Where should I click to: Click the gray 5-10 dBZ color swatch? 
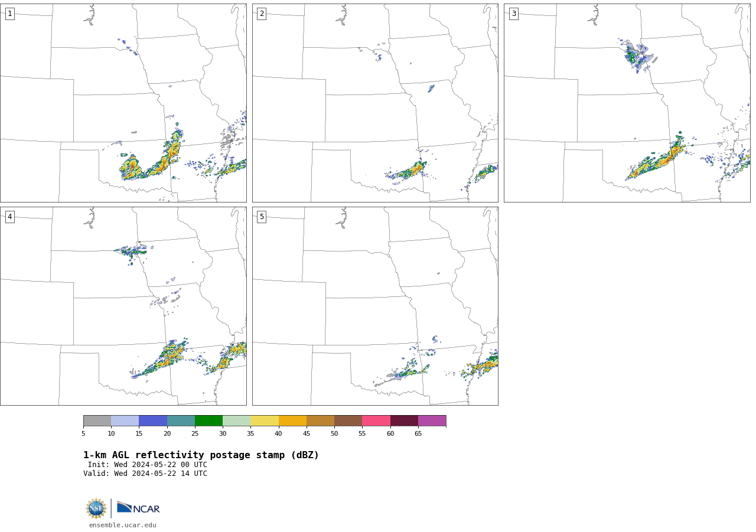coord(97,420)
